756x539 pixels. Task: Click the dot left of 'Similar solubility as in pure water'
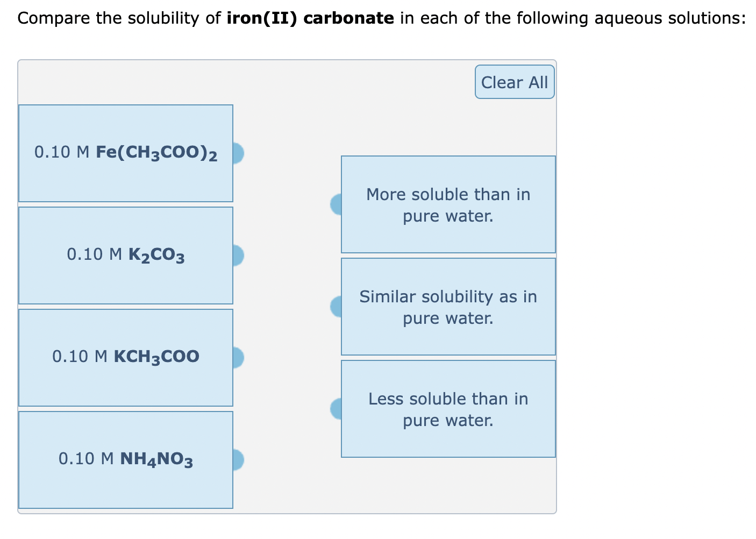point(337,307)
